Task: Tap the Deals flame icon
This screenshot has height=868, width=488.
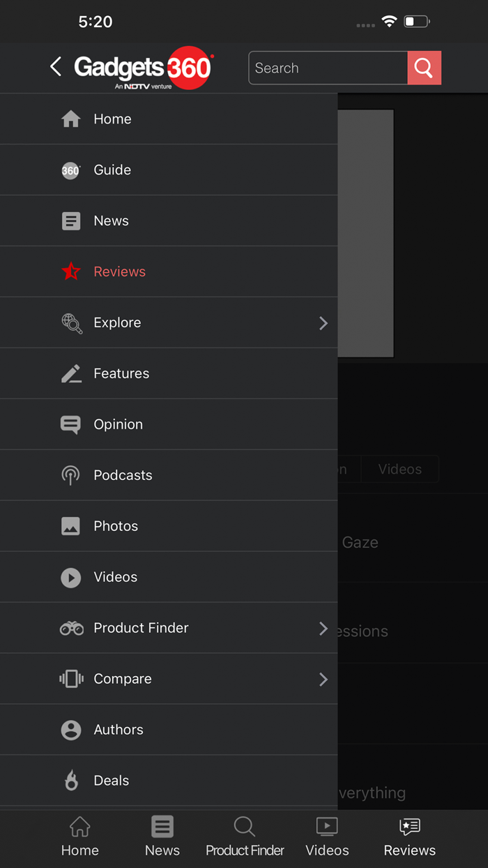Action: pos(71,780)
